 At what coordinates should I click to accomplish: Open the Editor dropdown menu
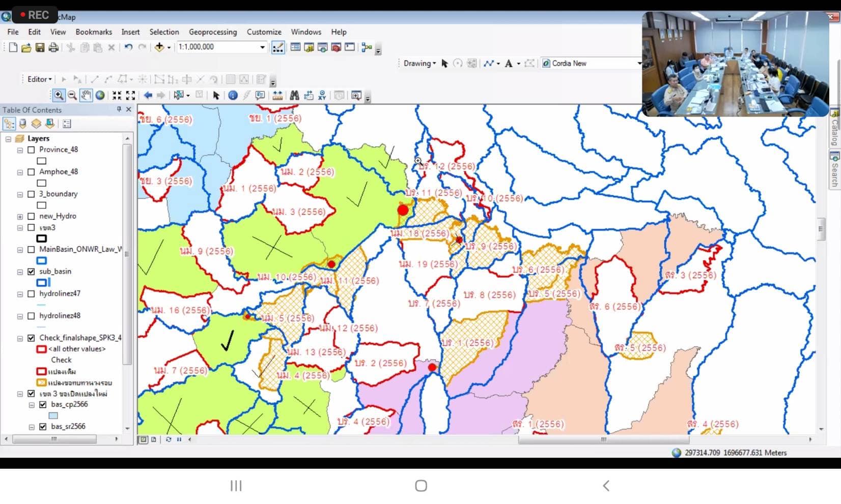[39, 79]
